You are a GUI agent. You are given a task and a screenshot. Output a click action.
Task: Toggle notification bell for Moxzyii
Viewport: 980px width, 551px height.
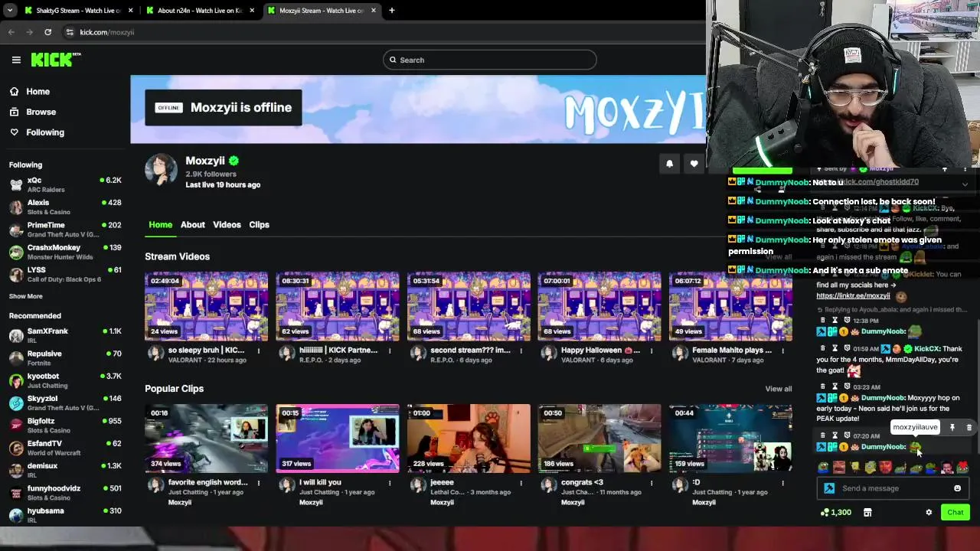click(x=669, y=163)
